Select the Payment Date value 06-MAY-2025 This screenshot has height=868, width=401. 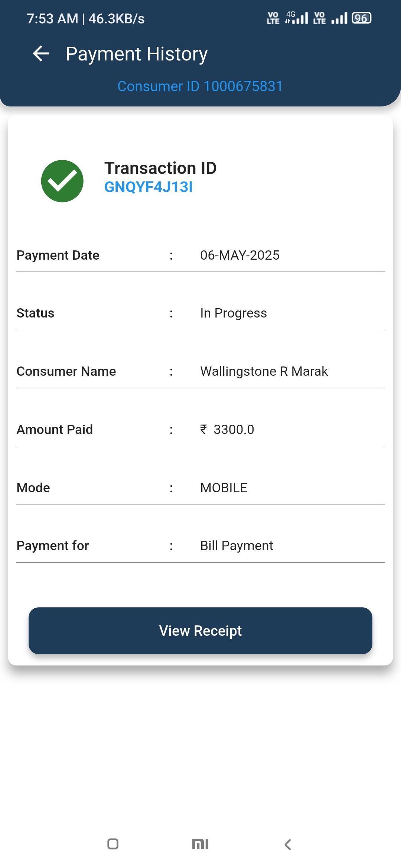(240, 255)
